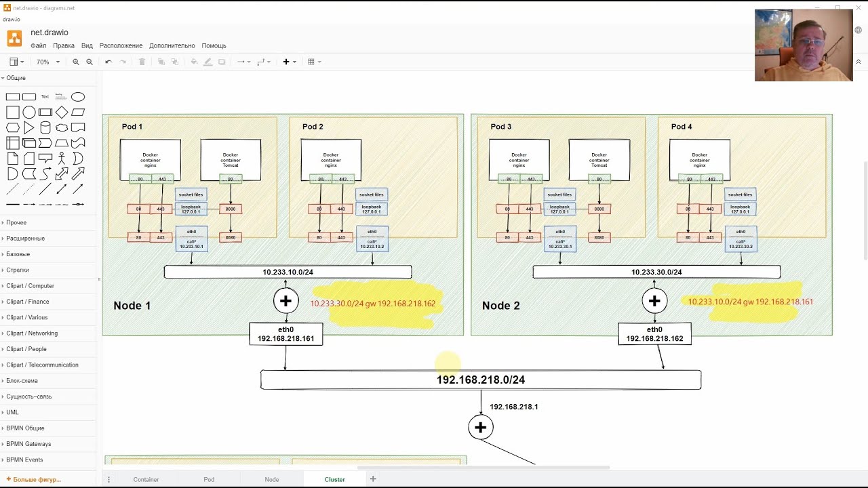The height and width of the screenshot is (488, 868).
Task: Collapse the Общие shapes section
Action: click(x=49, y=78)
